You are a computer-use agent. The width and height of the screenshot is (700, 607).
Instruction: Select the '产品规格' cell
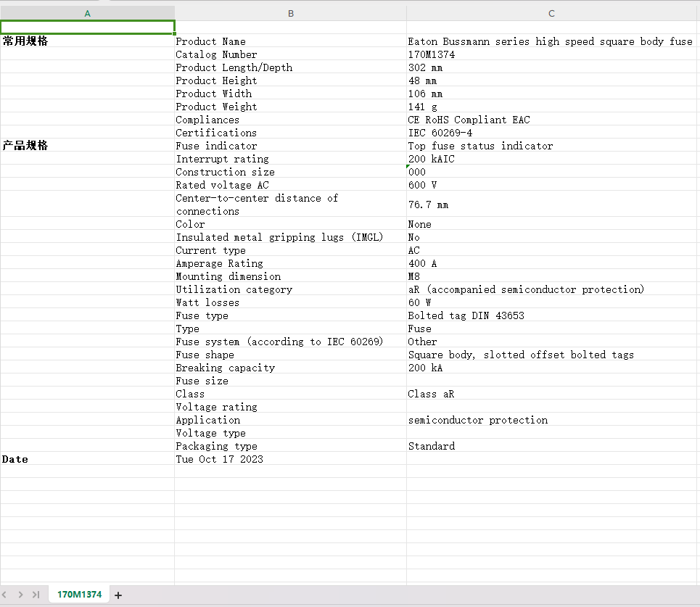click(x=88, y=146)
